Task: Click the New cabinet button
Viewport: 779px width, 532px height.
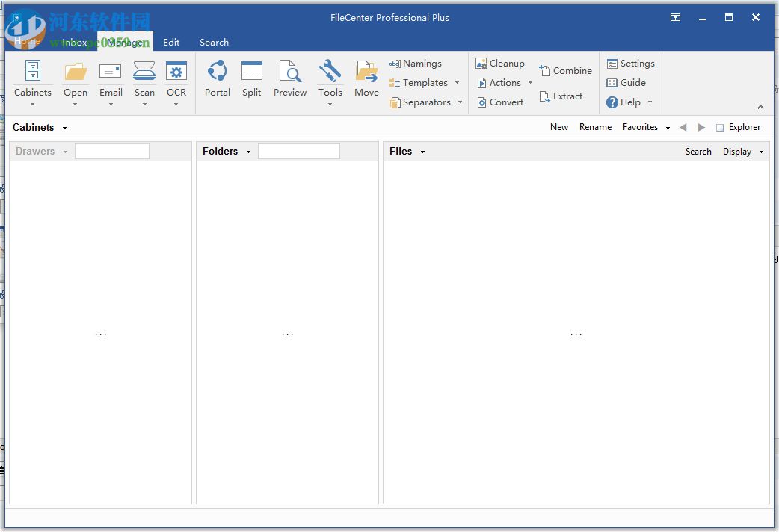Action: tap(559, 127)
